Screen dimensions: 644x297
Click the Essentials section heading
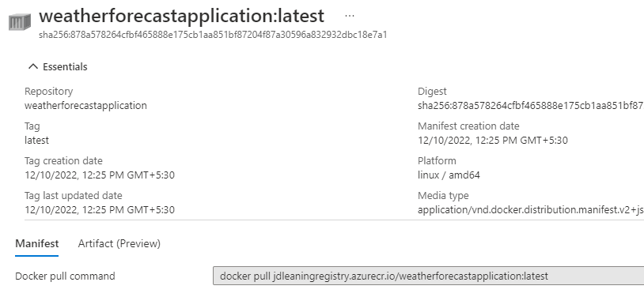65,66
